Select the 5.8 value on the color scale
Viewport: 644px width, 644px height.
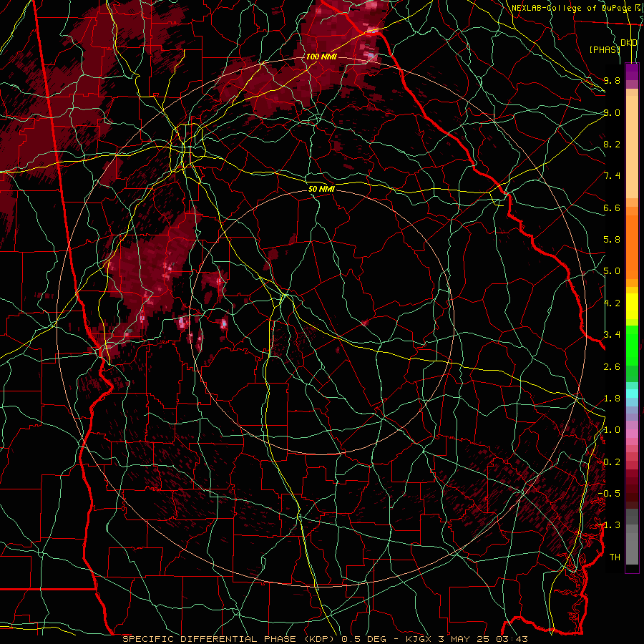(612, 240)
